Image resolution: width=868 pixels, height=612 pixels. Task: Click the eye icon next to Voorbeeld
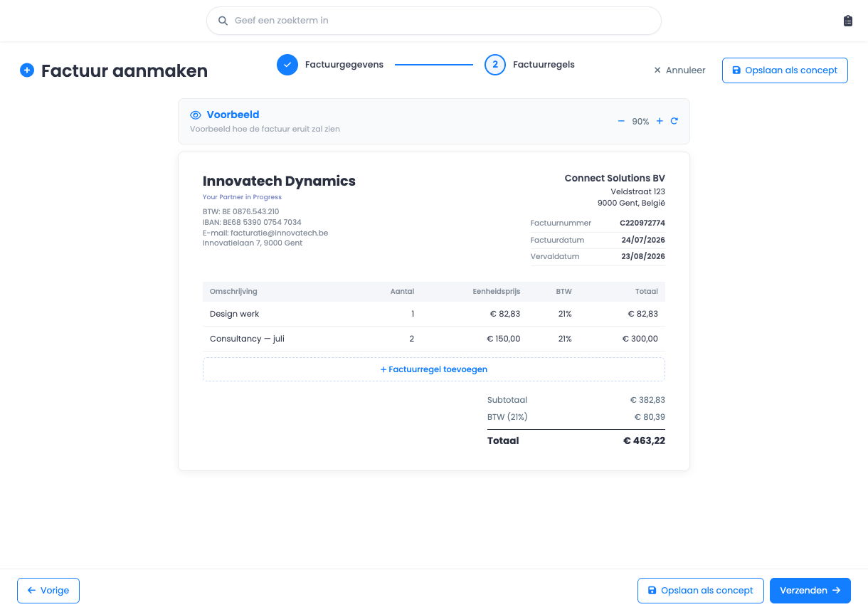(x=196, y=115)
